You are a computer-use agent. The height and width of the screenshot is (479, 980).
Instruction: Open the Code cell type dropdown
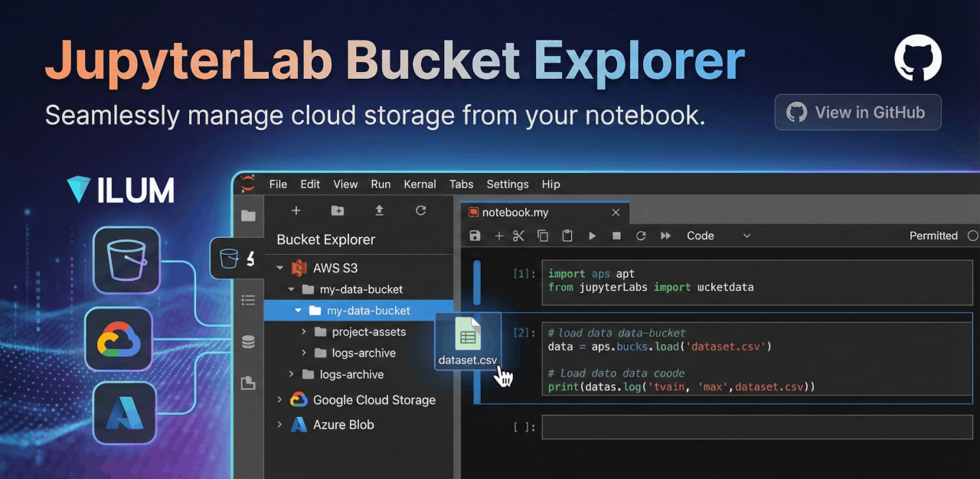[718, 236]
